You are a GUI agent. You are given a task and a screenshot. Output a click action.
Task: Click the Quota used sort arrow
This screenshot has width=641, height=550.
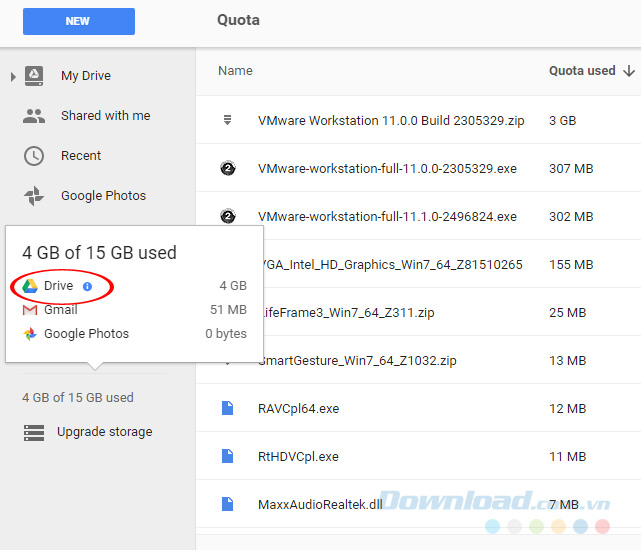tap(629, 71)
